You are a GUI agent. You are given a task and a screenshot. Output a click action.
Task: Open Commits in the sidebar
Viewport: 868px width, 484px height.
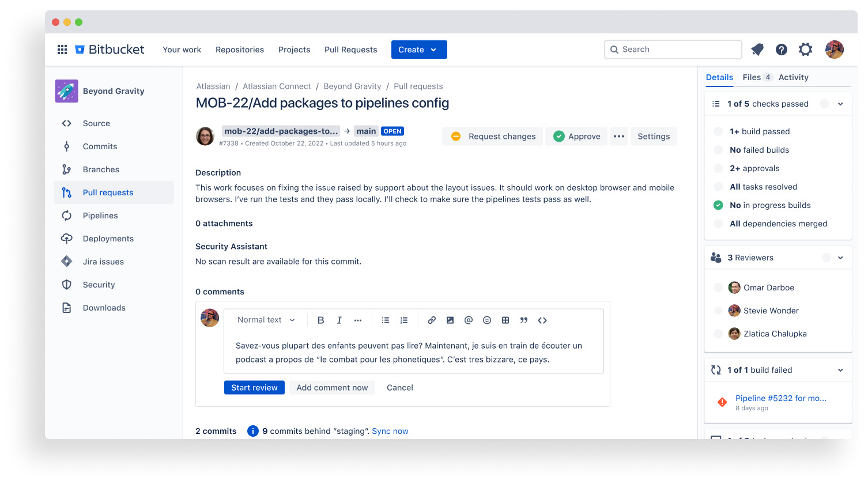coord(114,146)
